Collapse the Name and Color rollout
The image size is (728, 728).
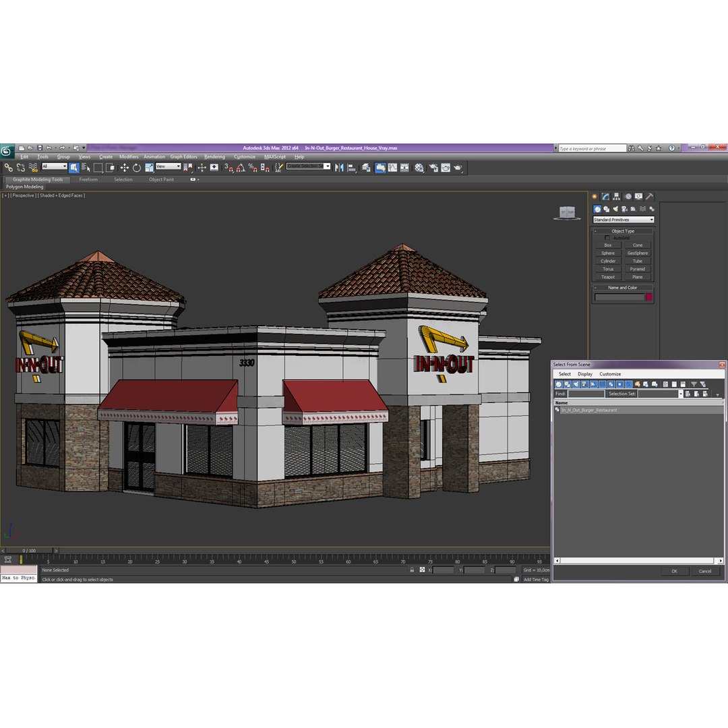(623, 287)
